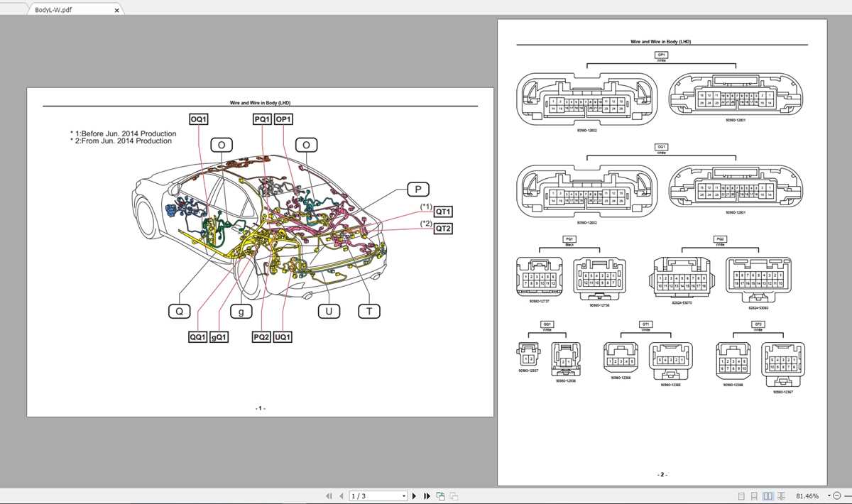Go to the previous page
This screenshot has height=504, width=852.
point(342,495)
